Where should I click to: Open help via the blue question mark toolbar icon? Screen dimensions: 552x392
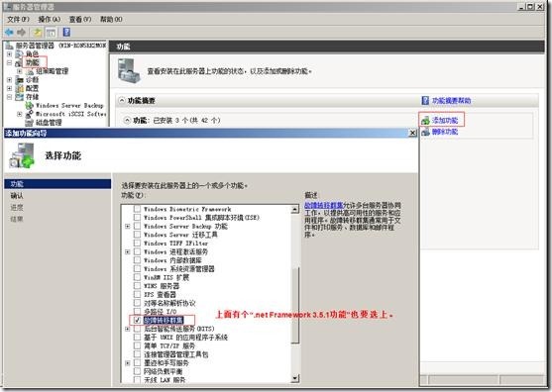tap(66, 33)
